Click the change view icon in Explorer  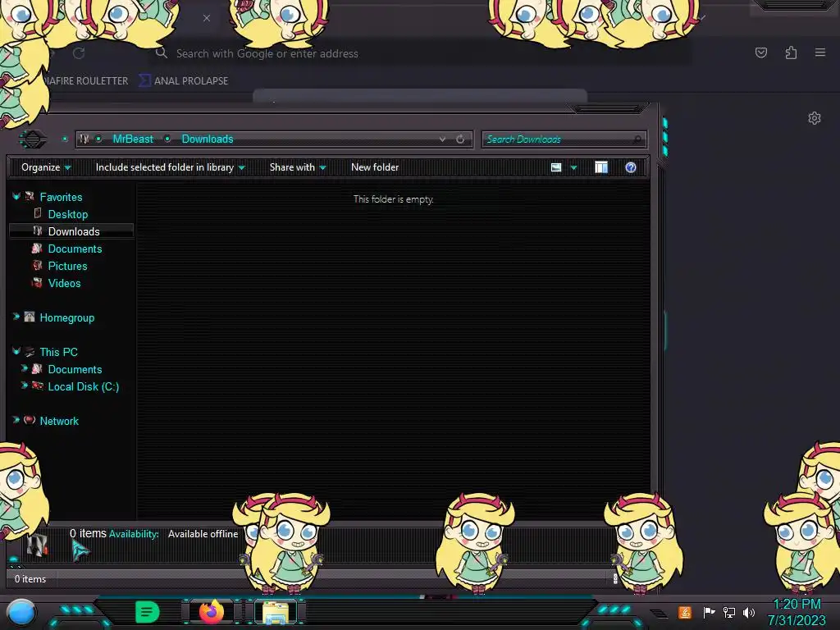click(556, 167)
